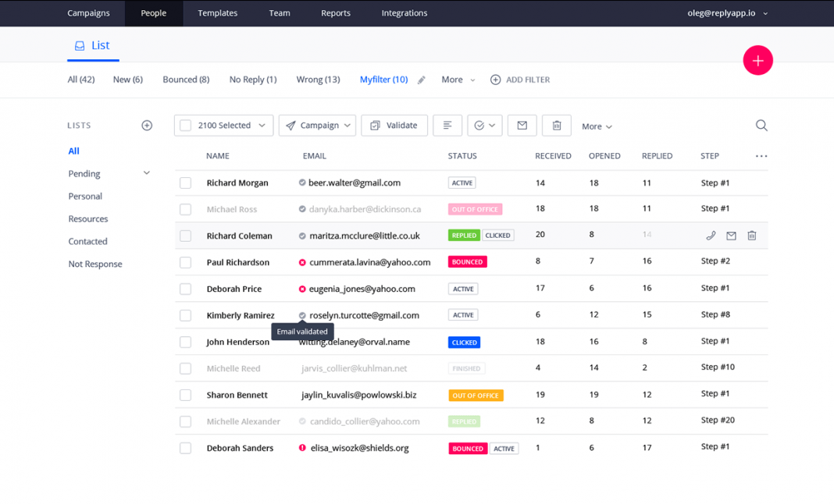Expand the toolbar More dropdown
Image resolution: width=834 pixels, height=504 pixels.
[x=597, y=126]
